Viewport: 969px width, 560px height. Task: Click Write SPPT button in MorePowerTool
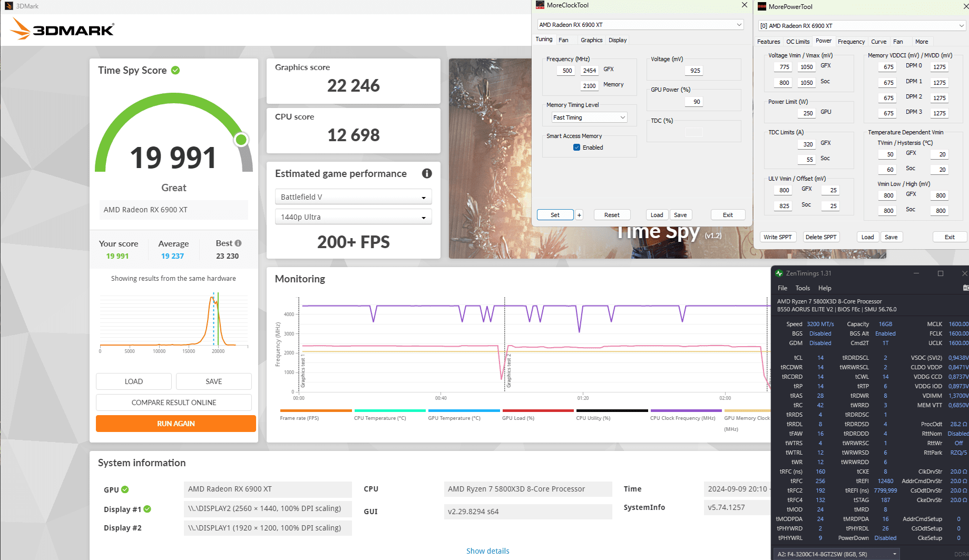coord(777,237)
